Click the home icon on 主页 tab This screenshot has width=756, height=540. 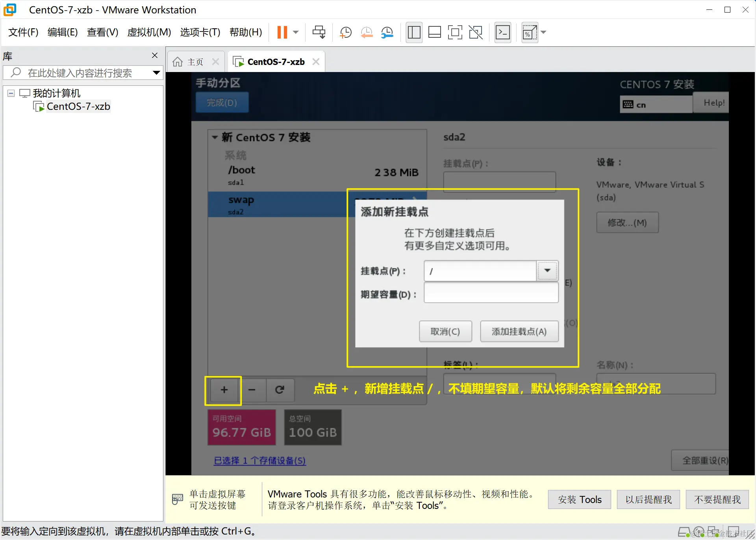click(x=178, y=62)
